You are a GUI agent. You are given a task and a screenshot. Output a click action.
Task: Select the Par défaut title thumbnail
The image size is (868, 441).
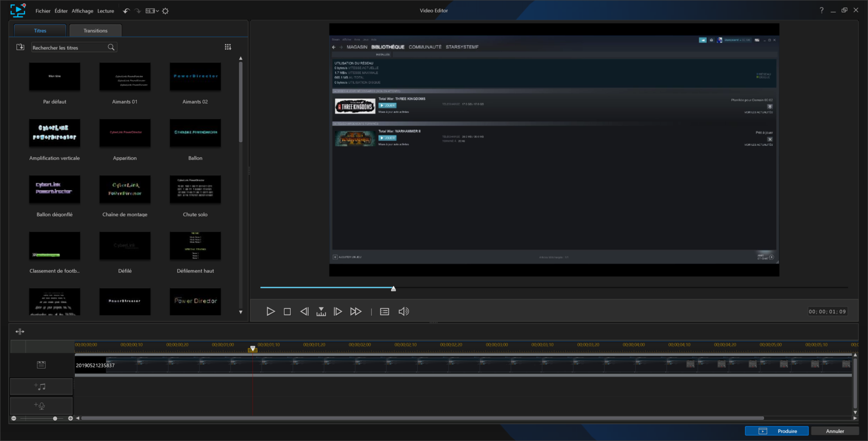(55, 76)
